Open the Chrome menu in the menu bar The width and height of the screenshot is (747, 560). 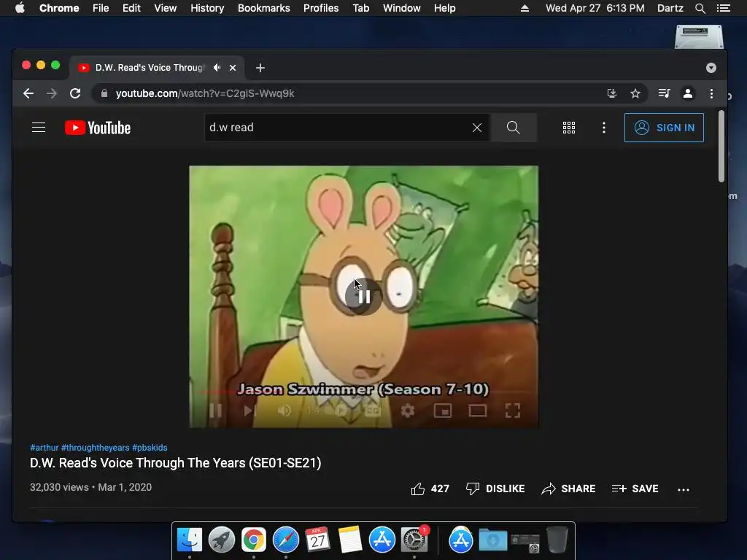(x=59, y=8)
